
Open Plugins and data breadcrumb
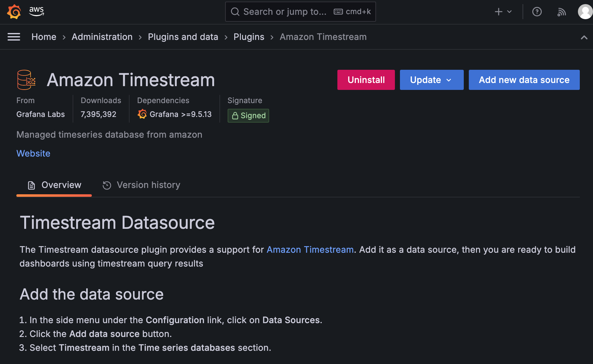(x=183, y=37)
